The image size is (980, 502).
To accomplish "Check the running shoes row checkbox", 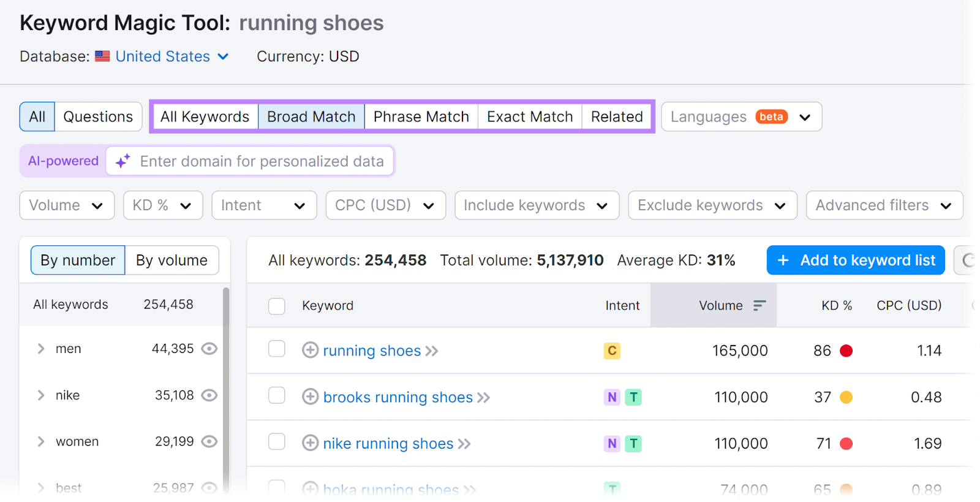I will [277, 349].
